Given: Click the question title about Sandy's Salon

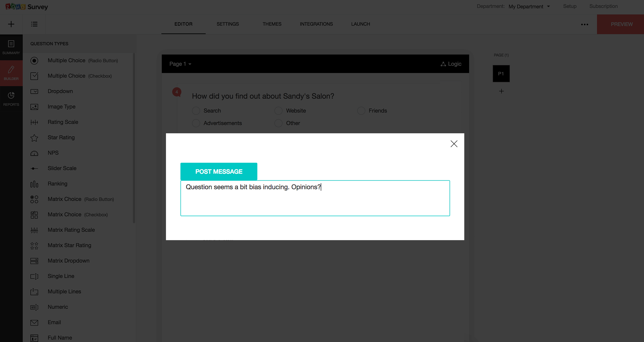Looking at the screenshot, I should [x=263, y=96].
